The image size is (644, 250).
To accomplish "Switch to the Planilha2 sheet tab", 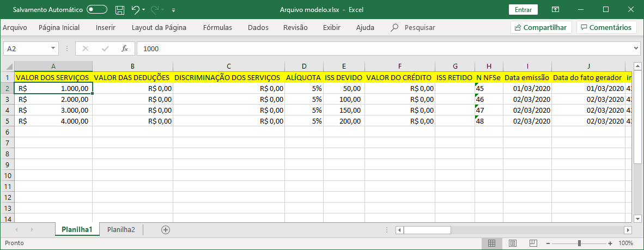I will (x=121, y=230).
